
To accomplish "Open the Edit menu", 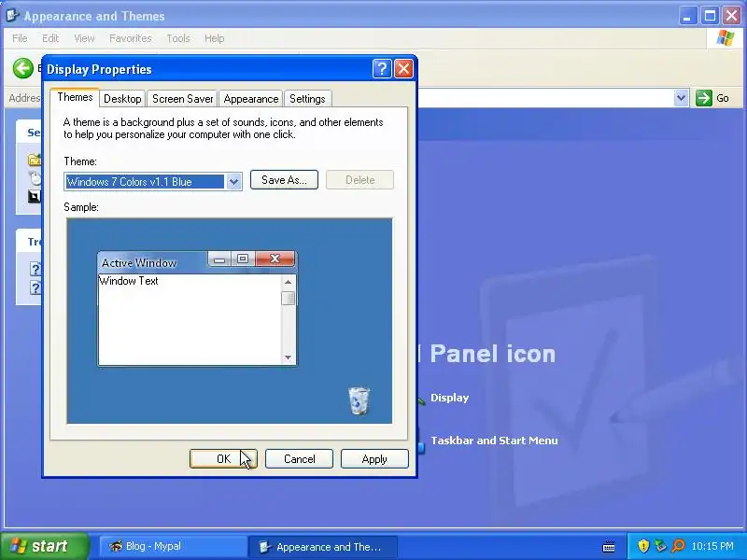I will pos(50,38).
